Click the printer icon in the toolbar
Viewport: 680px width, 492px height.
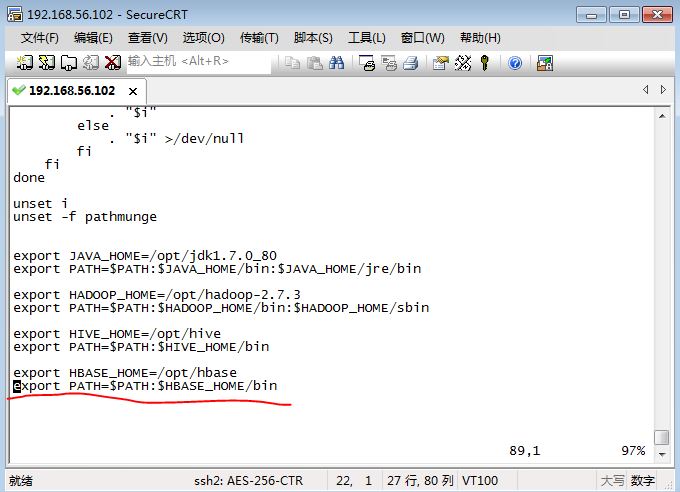(411, 63)
